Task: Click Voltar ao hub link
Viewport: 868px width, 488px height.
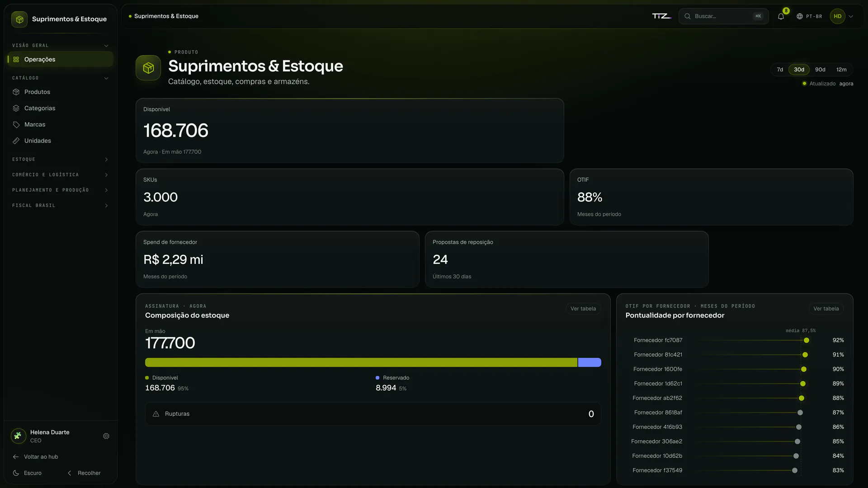Action: (35, 457)
